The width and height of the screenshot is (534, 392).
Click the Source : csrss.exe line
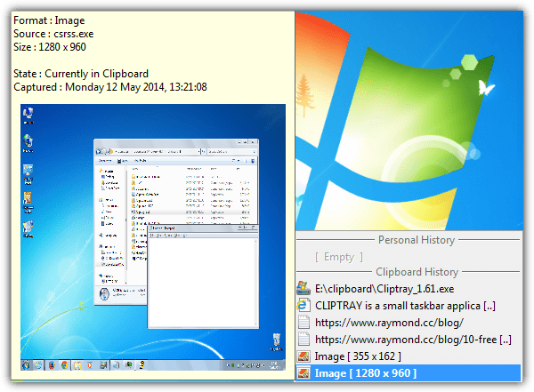(53, 34)
